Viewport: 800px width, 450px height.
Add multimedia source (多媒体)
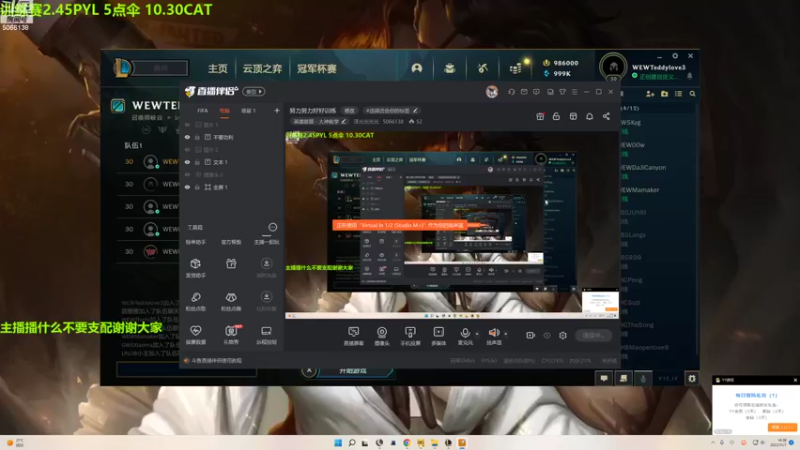(439, 336)
